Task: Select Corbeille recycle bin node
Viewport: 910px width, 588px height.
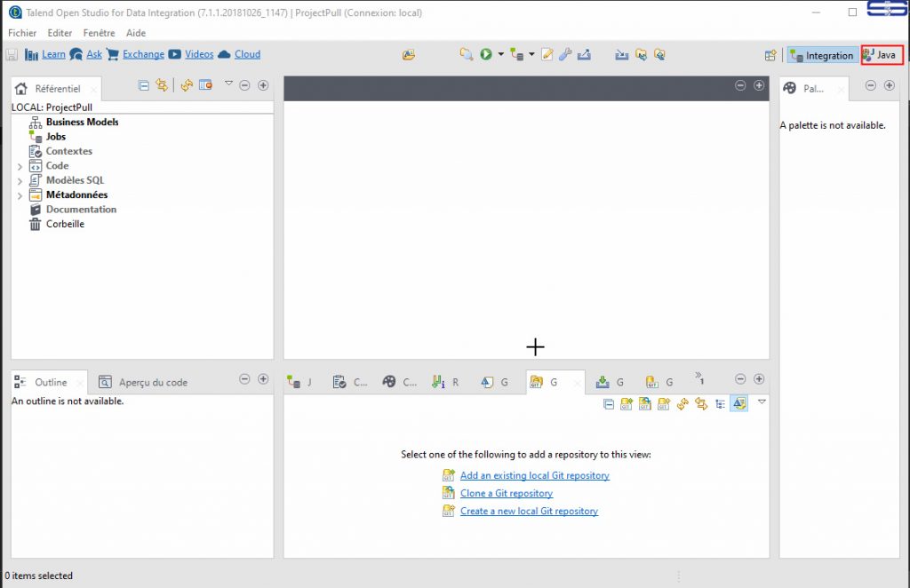Action: [65, 224]
